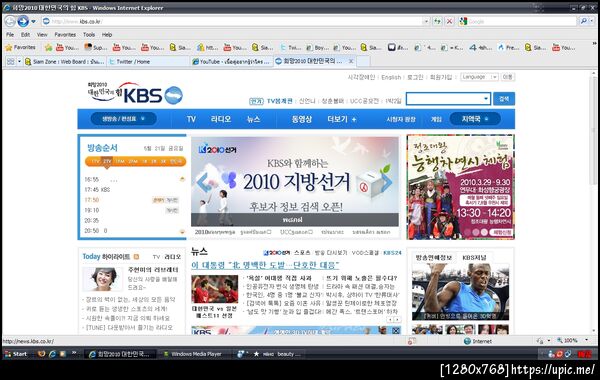600x380 pixels.
Task: Click the address bar showing kbs.co.kr
Action: point(233,21)
